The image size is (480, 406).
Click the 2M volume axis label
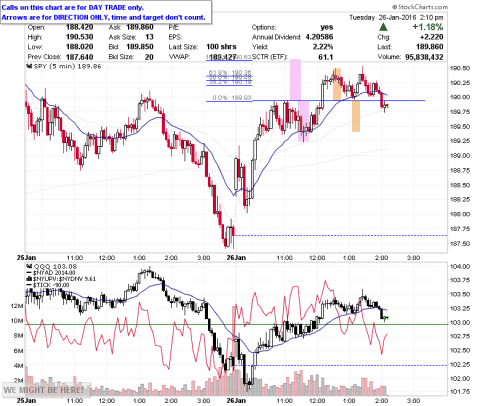coord(19,380)
